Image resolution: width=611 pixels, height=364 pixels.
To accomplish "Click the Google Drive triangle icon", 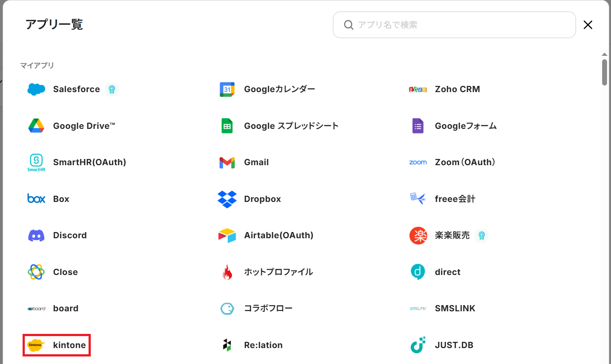I will [x=36, y=126].
